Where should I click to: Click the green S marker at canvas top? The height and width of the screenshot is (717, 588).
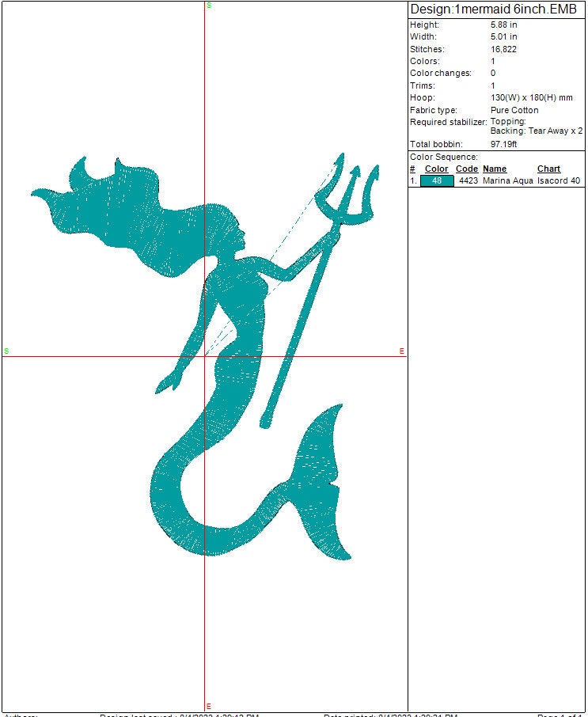point(209,6)
